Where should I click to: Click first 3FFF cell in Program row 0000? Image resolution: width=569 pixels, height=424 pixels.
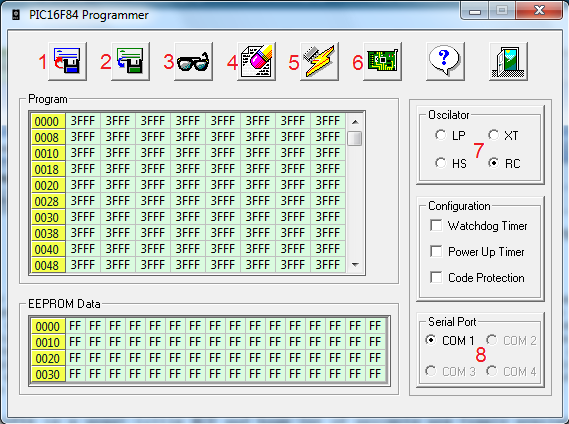pyautogui.click(x=83, y=121)
